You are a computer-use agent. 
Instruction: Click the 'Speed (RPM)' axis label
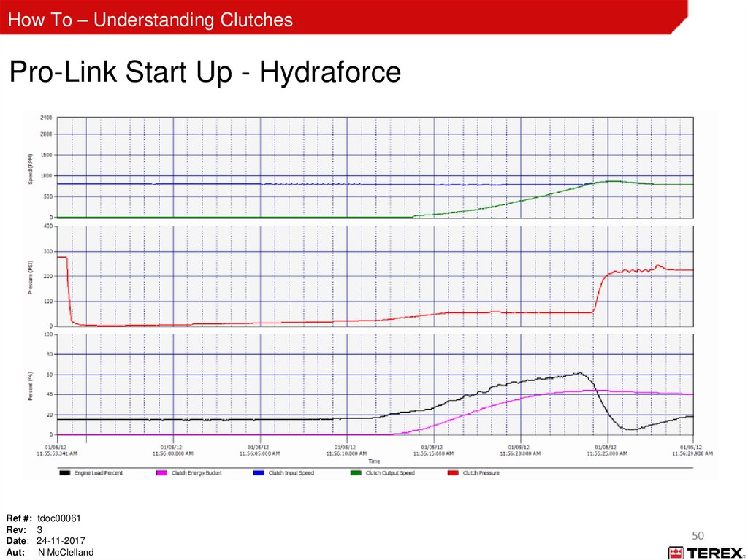[30, 168]
